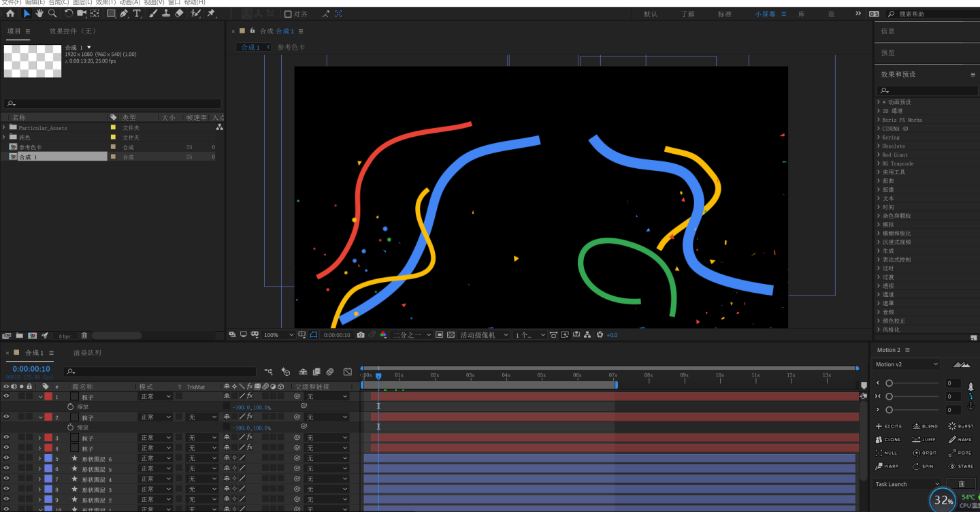Select the Clone Stamp tool
The width and height of the screenshot is (980, 512).
pos(166,14)
